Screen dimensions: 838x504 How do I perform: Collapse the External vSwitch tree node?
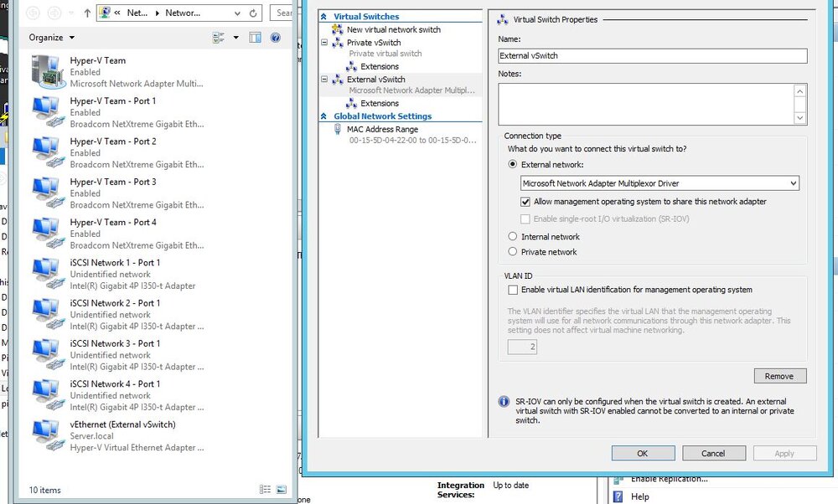click(323, 79)
